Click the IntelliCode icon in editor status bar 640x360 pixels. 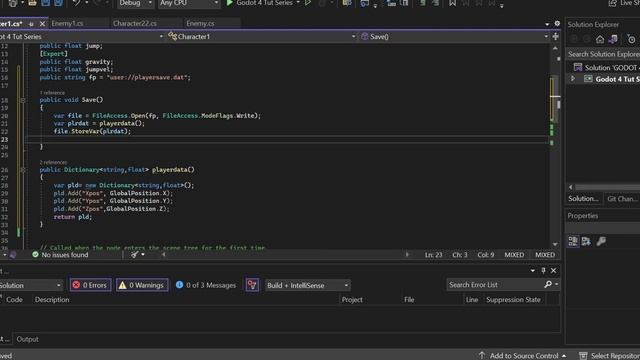point(13,255)
